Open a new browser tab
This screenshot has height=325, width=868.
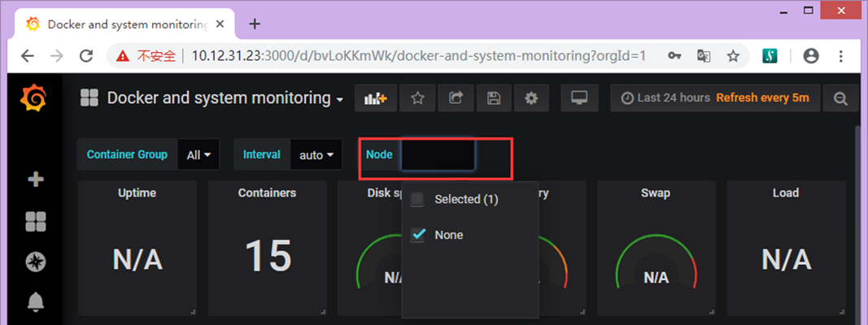pos(255,24)
